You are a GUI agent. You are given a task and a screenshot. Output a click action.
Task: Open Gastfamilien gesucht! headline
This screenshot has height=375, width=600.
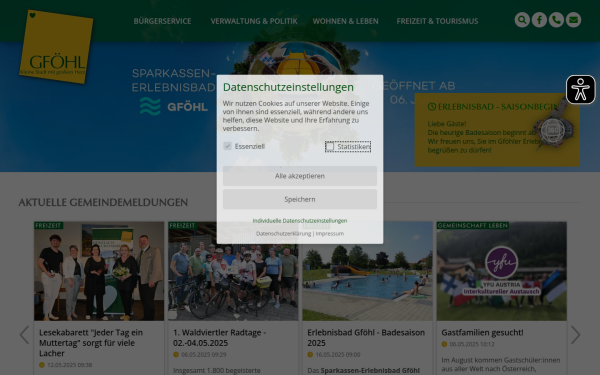482,333
